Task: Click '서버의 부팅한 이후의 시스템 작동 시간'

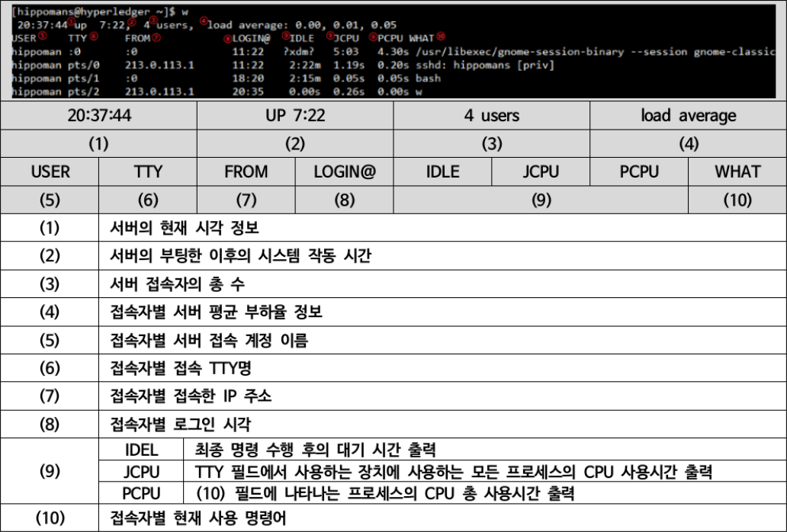Action: click(x=241, y=256)
